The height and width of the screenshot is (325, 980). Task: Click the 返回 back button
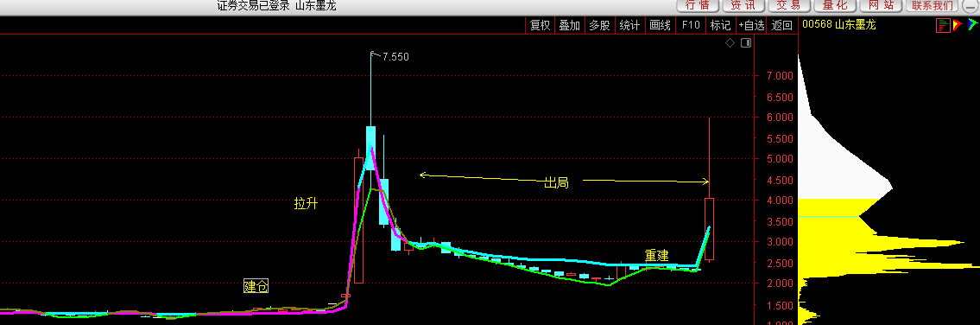(x=782, y=25)
